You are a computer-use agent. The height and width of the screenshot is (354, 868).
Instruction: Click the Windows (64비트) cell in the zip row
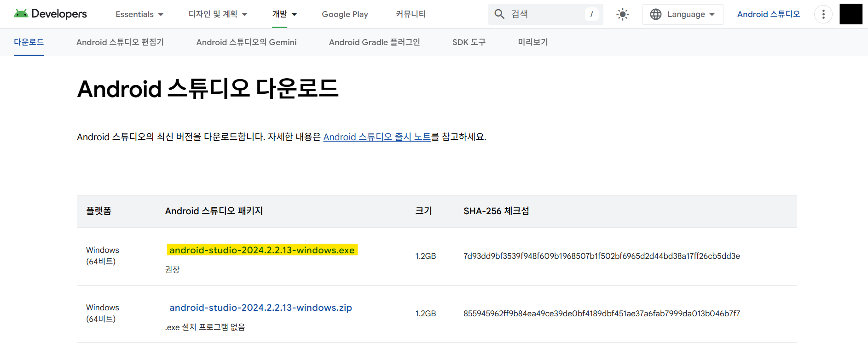(103, 313)
